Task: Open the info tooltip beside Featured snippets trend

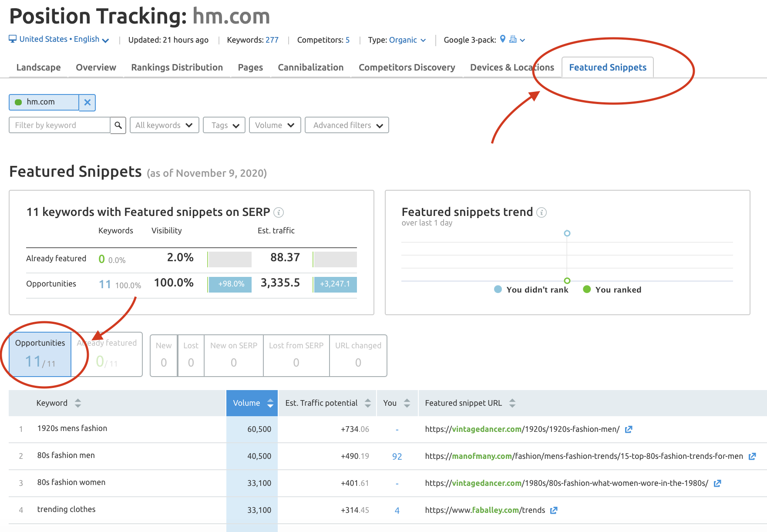Action: pos(542,213)
